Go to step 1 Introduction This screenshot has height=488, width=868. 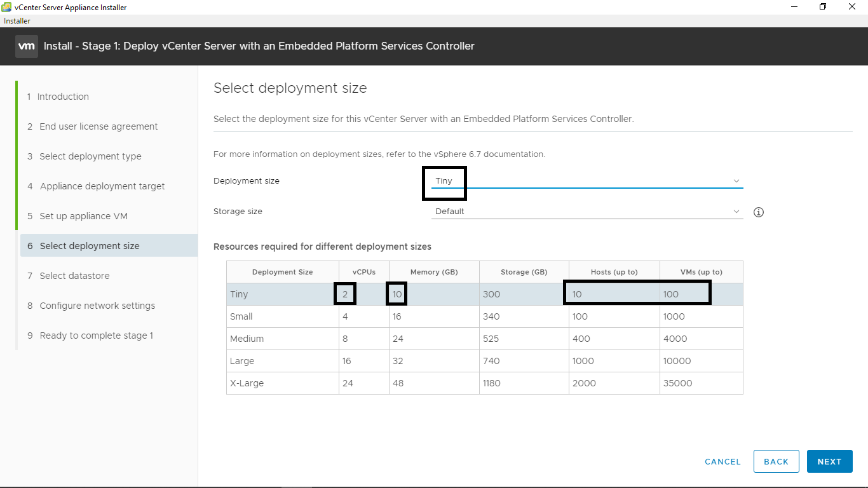coord(63,97)
